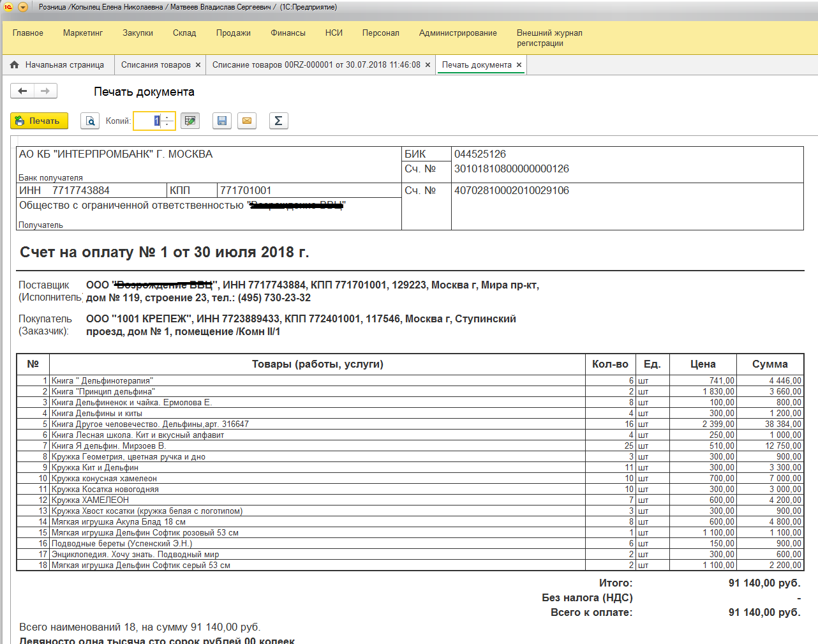Screen dimensions: 818x644
Task: Go forward with the right arrow button
Action: click(45, 91)
